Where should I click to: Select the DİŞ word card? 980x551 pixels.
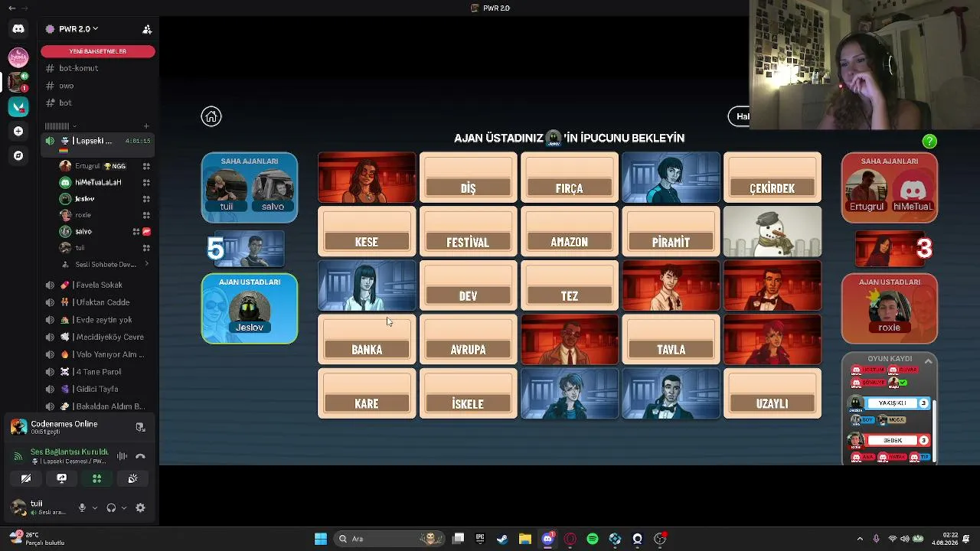[468, 178]
